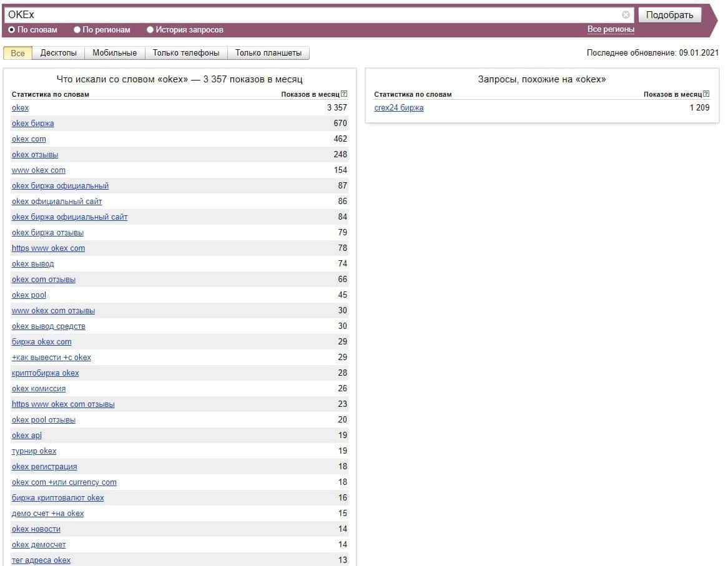Open the 'crex24 биржа' similar query link

tap(398, 108)
